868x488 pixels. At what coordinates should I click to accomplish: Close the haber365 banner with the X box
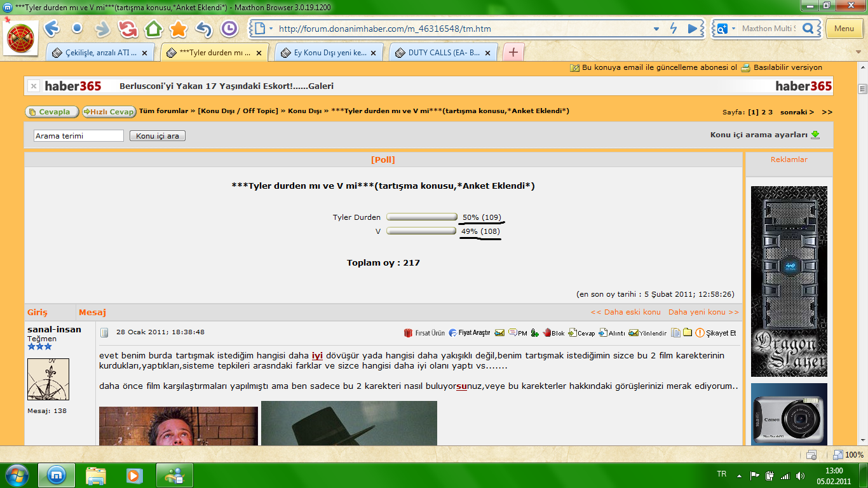coord(34,86)
